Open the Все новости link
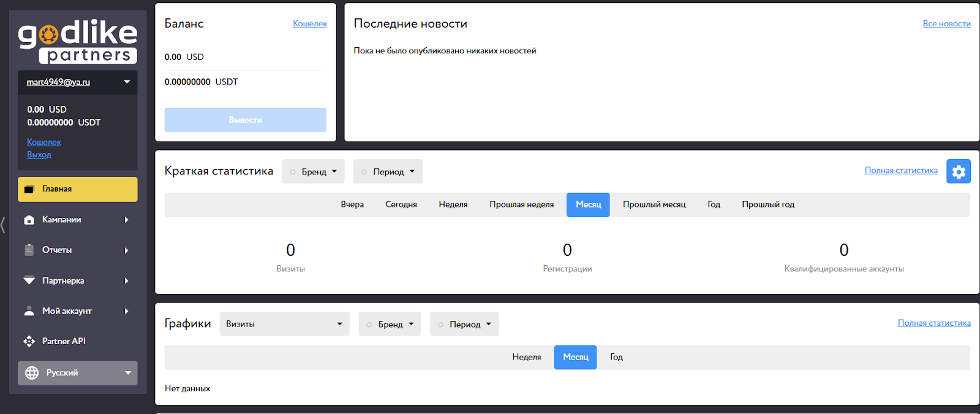 click(946, 24)
